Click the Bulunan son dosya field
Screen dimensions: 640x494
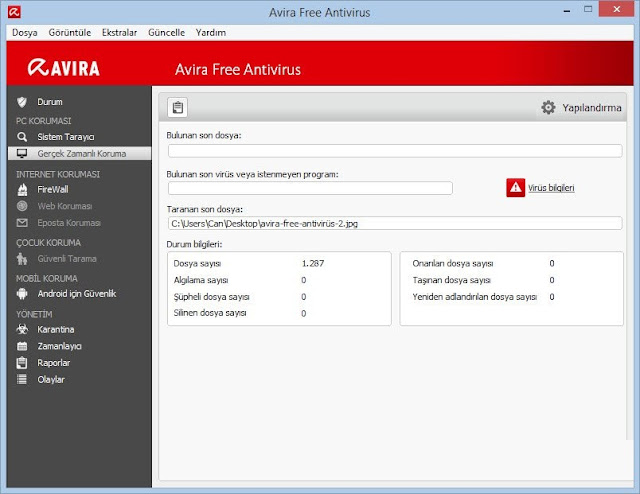(x=395, y=151)
